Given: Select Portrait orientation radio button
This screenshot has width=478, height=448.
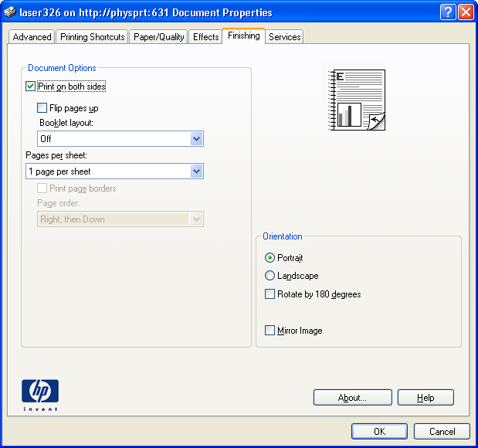Looking at the screenshot, I should pos(270,258).
